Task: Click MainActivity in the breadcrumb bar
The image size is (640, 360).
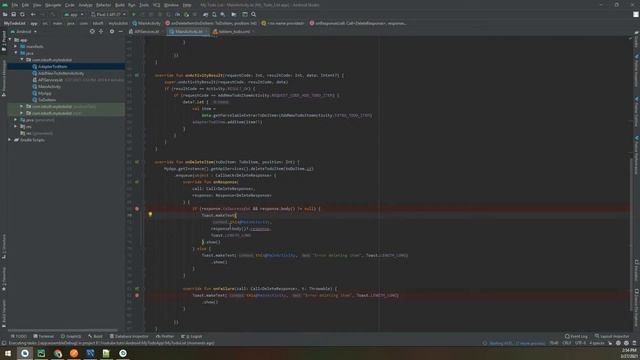Action: [147, 23]
